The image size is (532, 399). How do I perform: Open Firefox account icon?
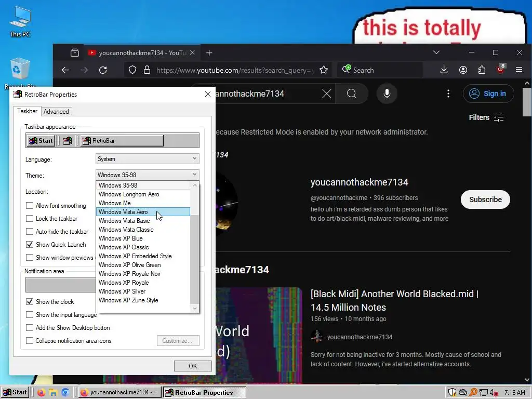tap(463, 70)
